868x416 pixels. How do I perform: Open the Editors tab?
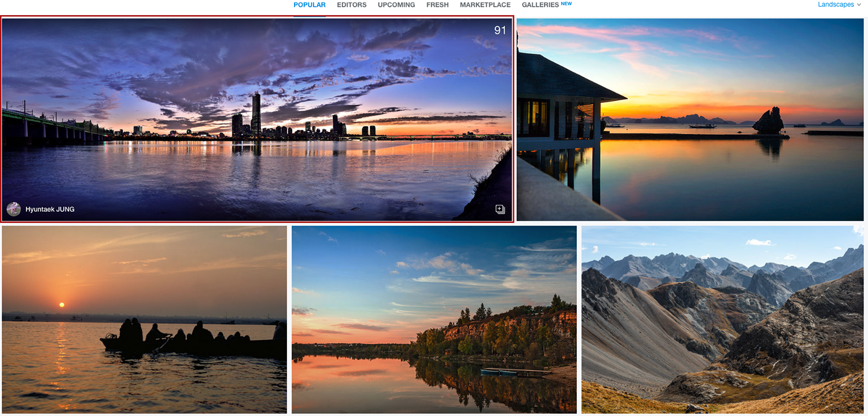351,5
